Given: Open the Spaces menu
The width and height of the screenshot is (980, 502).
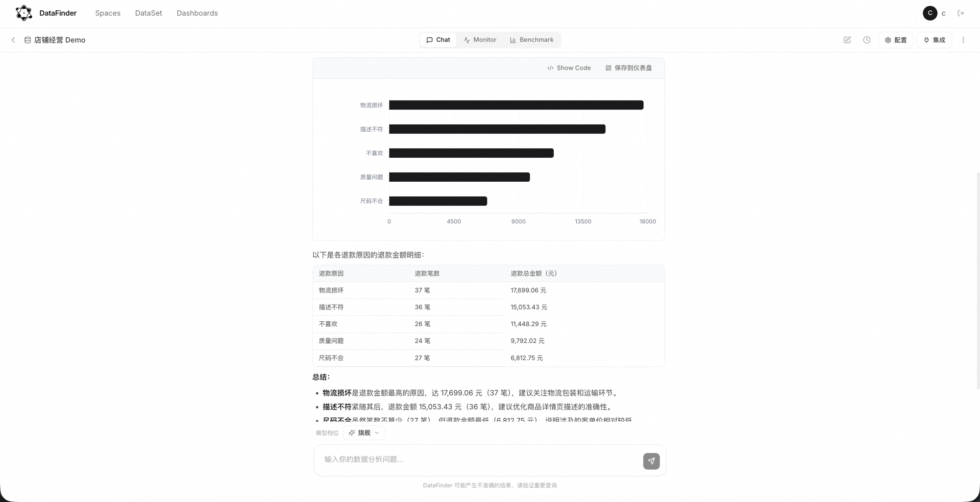Looking at the screenshot, I should pos(108,13).
